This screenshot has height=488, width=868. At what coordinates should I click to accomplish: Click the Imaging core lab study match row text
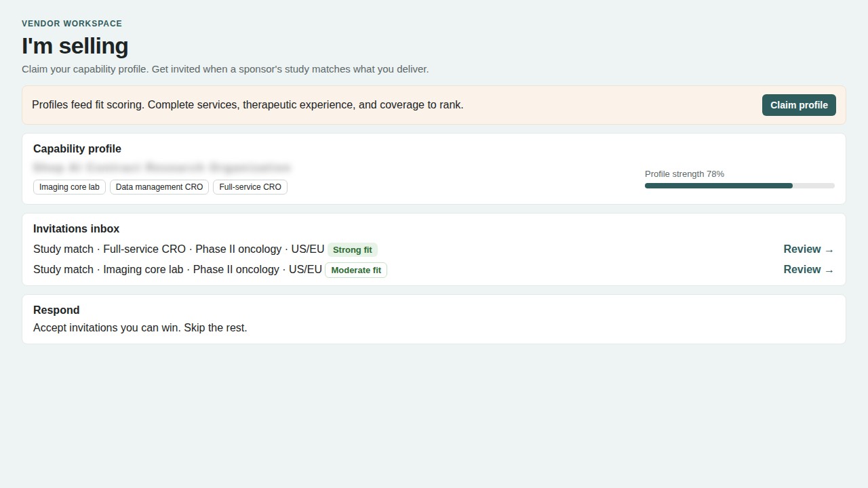tap(178, 270)
